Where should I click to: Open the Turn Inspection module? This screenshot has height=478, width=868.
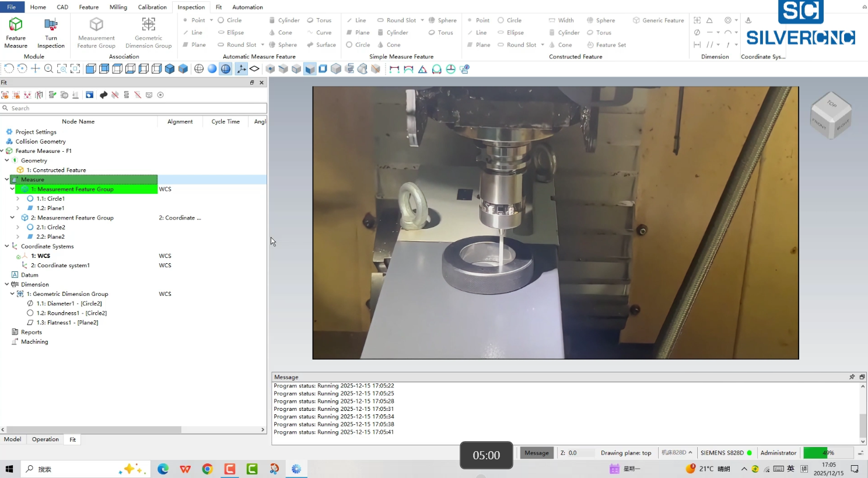pos(51,33)
